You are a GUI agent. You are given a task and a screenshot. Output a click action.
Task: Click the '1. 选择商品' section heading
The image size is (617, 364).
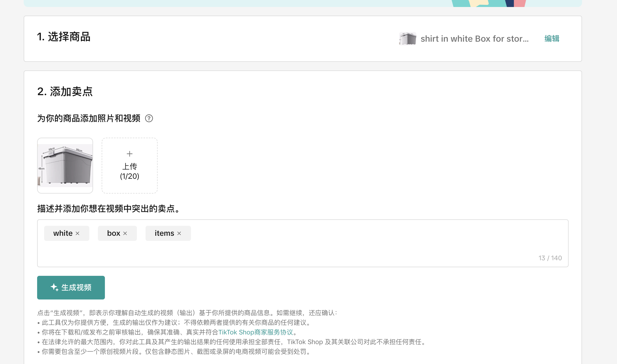[x=64, y=37]
